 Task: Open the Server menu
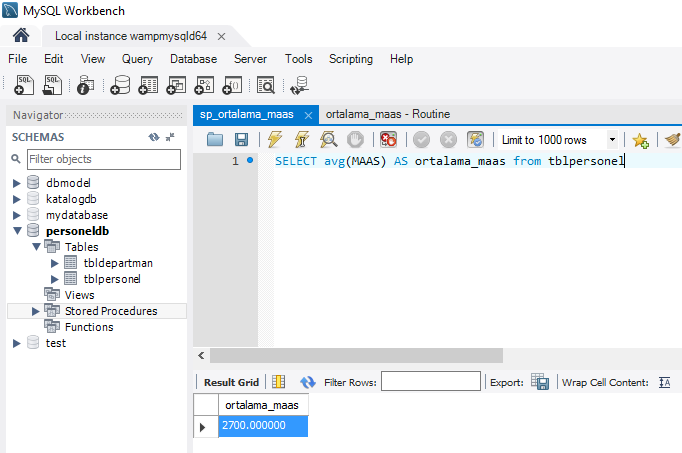(250, 59)
